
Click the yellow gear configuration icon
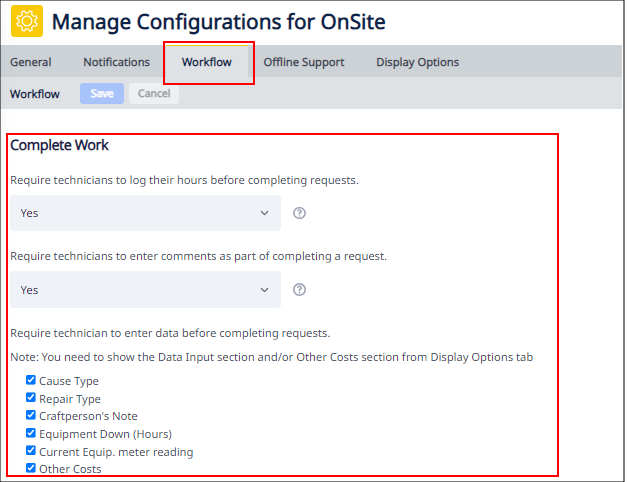(x=27, y=21)
